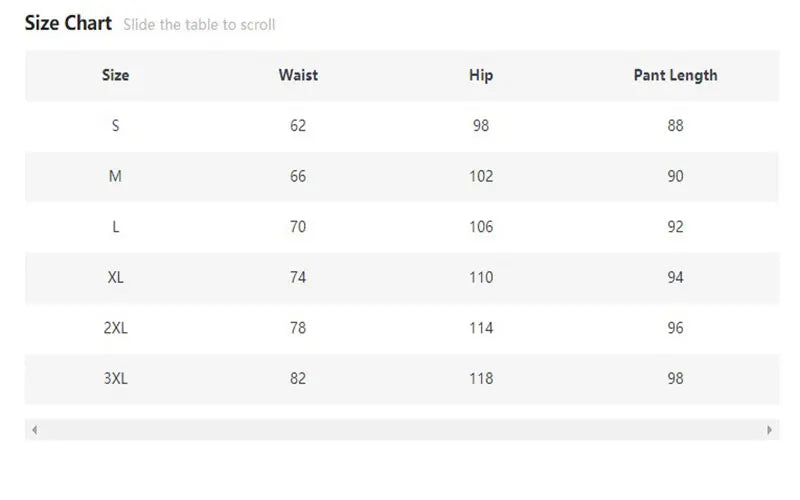
Task: Click the horizontal scrollbar track
Action: coord(402,430)
